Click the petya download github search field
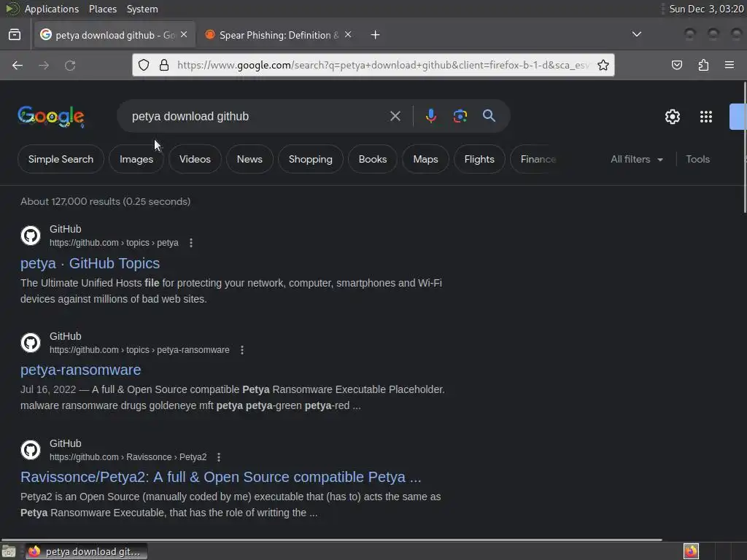The width and height of the screenshot is (747, 560). [258, 116]
